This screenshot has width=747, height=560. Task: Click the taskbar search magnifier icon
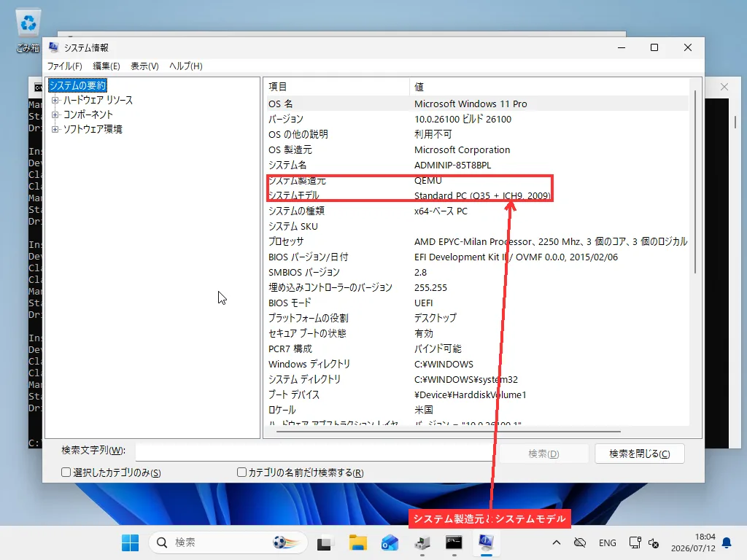(x=162, y=542)
